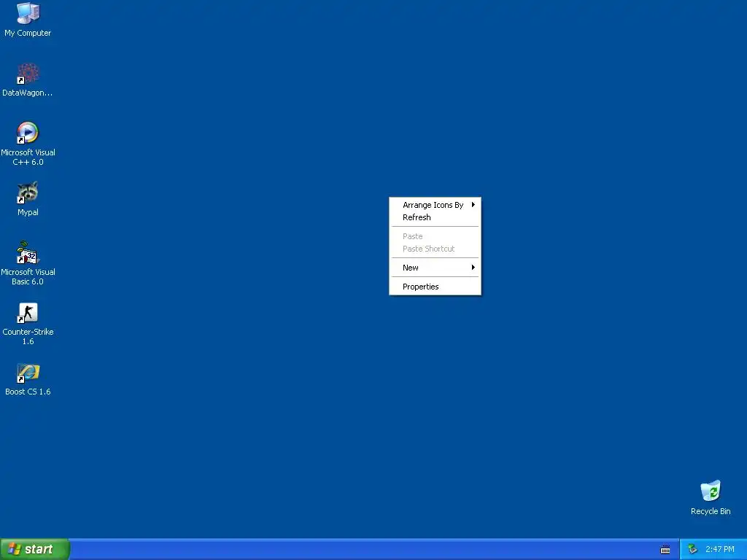Image resolution: width=747 pixels, height=560 pixels.
Task: Select the DataWagon shortcut icon
Action: pyautogui.click(x=28, y=74)
